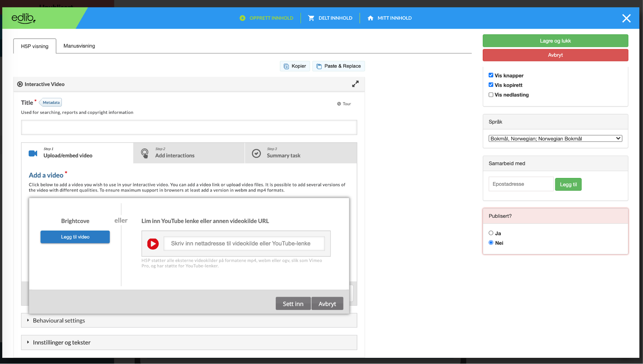Image resolution: width=643 pixels, height=364 pixels.
Task: Click the Kopier button
Action: [295, 66]
